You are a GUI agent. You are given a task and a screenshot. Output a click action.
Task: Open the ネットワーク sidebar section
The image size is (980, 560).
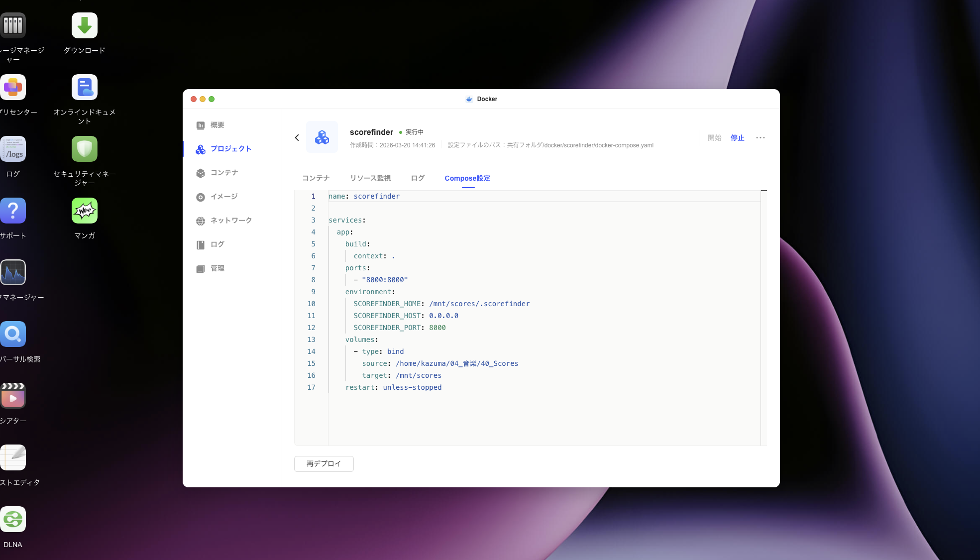point(231,221)
